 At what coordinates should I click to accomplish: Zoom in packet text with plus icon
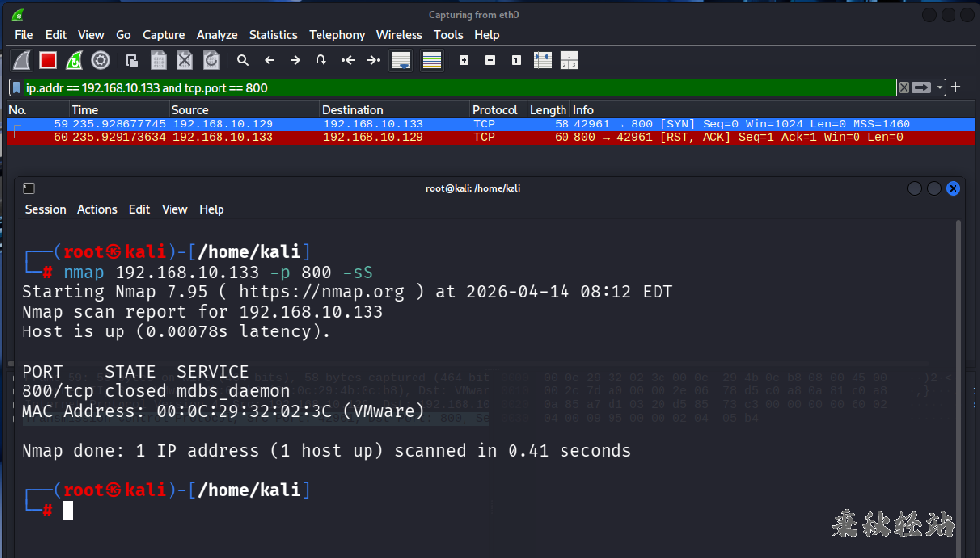pos(464,61)
